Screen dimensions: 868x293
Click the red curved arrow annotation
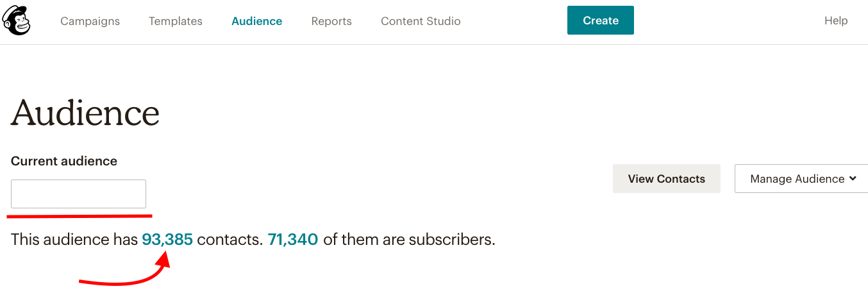pos(125,269)
